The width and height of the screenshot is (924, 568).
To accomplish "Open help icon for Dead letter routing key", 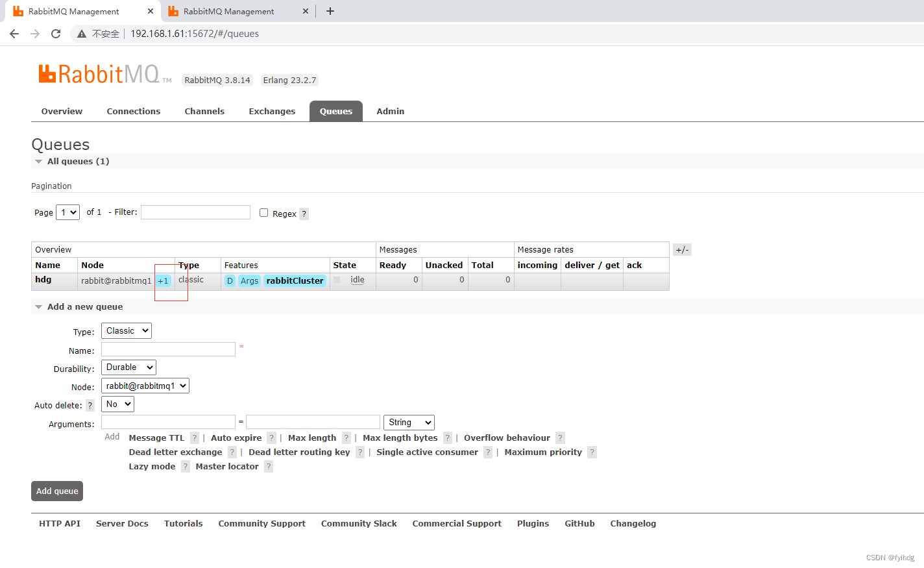I will tap(359, 452).
